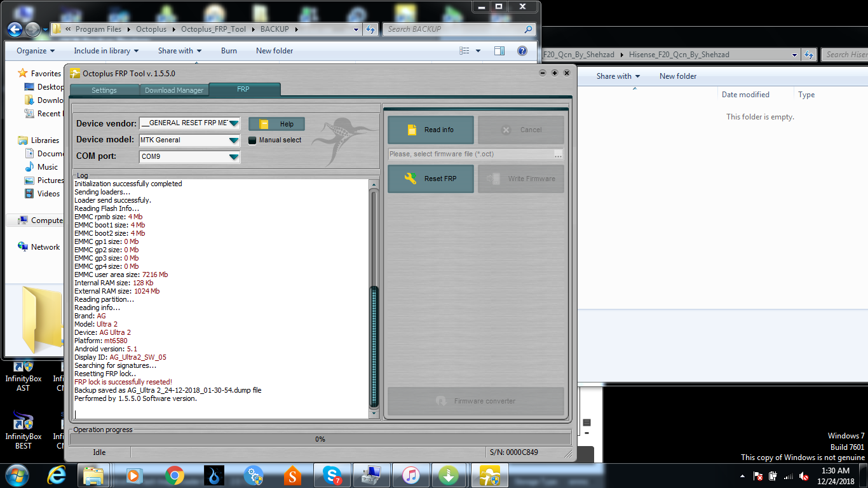Screen dimensions: 868x488
Task: Click the volume icon in system tray
Action: (x=804, y=476)
